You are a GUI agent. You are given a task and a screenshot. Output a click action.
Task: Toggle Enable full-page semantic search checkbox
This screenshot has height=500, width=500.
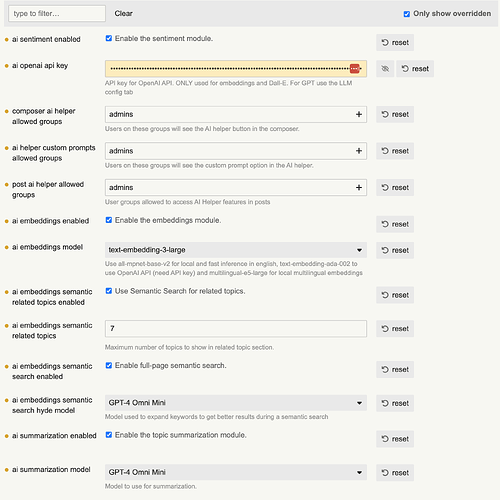point(109,365)
